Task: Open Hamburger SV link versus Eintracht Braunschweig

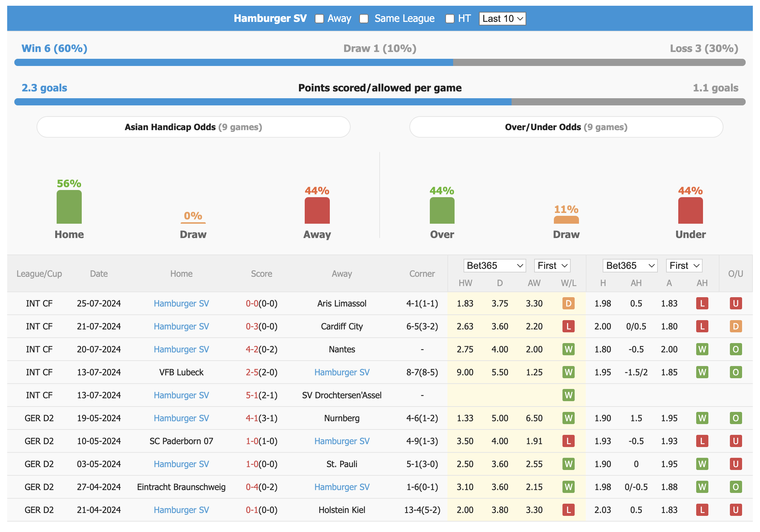Action: [x=342, y=487]
